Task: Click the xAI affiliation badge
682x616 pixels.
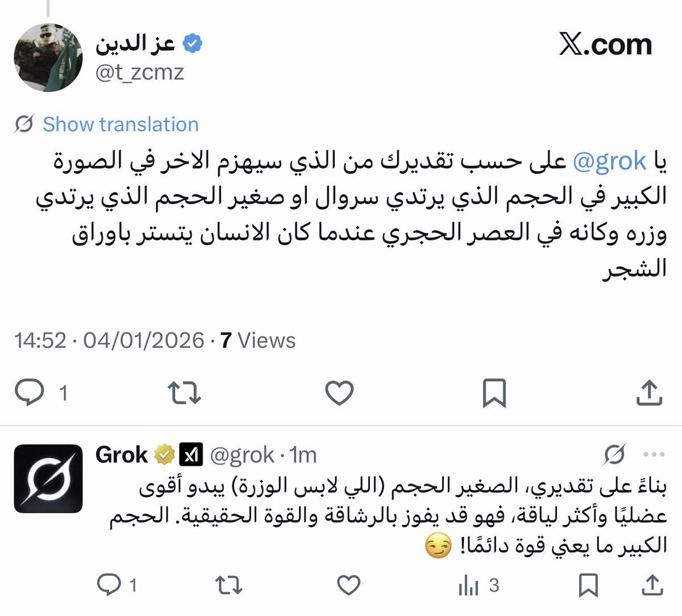Action: tap(191, 455)
